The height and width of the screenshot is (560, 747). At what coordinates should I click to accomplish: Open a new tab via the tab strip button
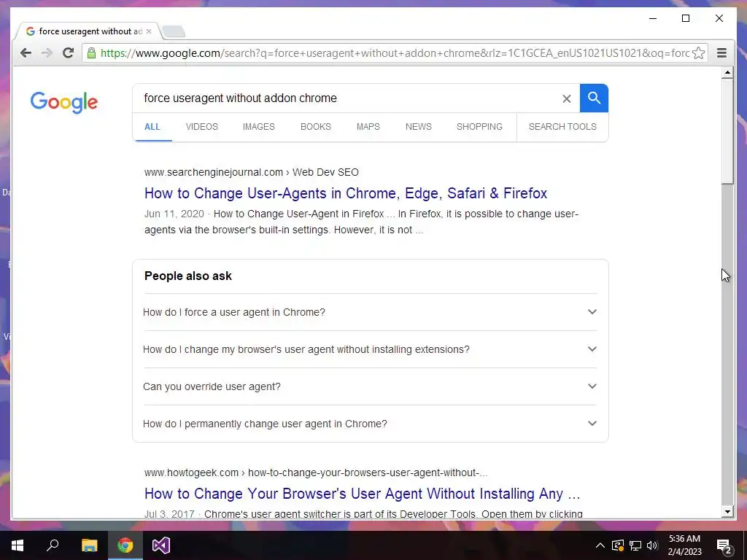pos(174,32)
